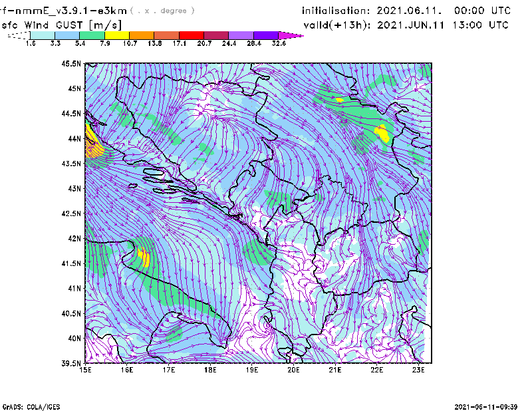Click the initialisation date '2021.06.11.'
532x411 pixels.
[x=409, y=11]
